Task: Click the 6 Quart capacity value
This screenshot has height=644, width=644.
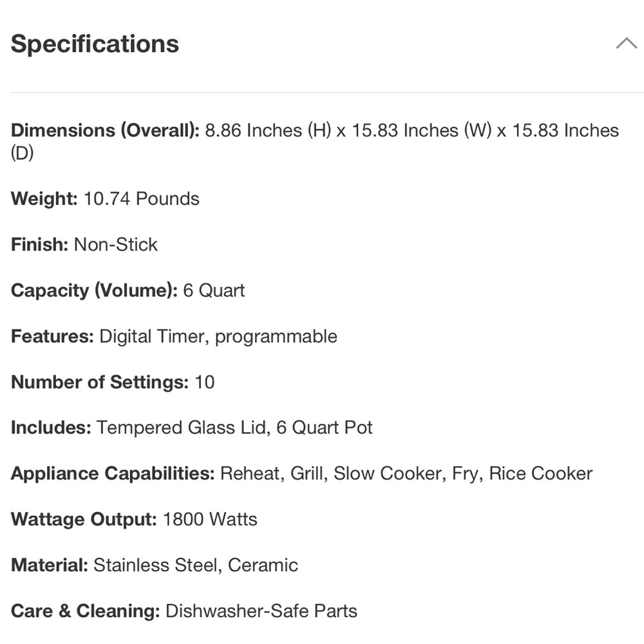Action: (x=214, y=290)
